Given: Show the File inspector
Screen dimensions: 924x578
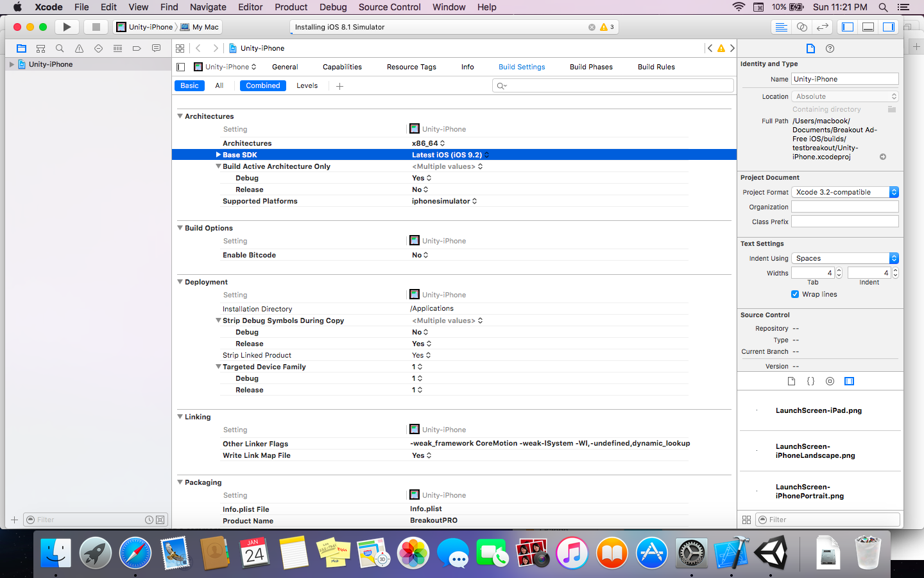Looking at the screenshot, I should pos(810,49).
